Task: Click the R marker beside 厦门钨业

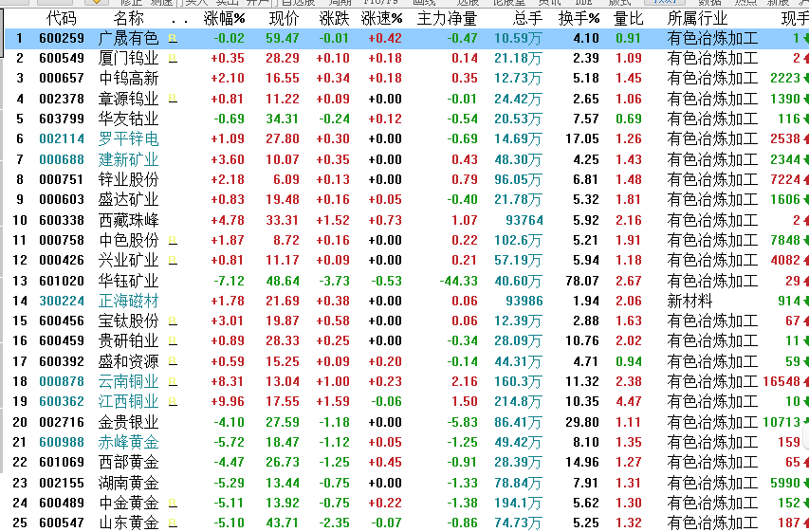Action: pyautogui.click(x=173, y=59)
